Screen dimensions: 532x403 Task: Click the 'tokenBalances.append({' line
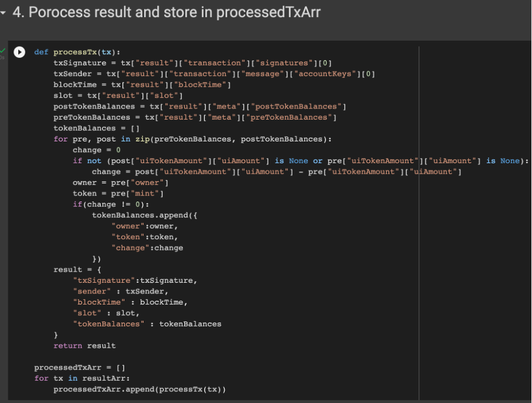click(x=145, y=215)
